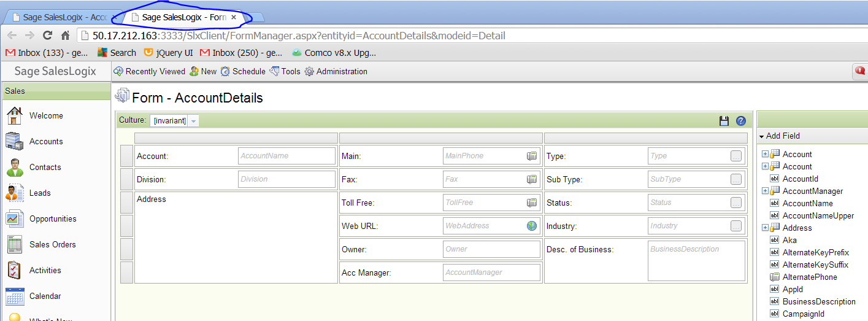
Task: Click the "Desc. of Business:" label
Action: pos(580,249)
